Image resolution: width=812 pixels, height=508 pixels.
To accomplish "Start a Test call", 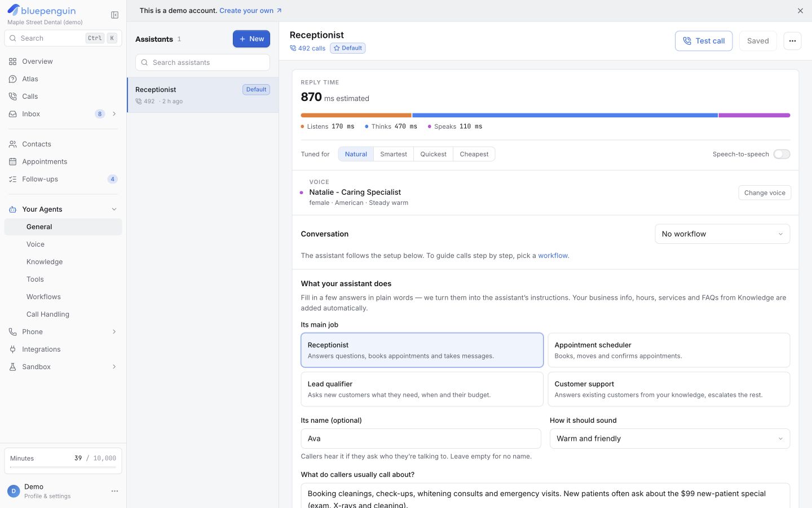I will click(x=704, y=41).
